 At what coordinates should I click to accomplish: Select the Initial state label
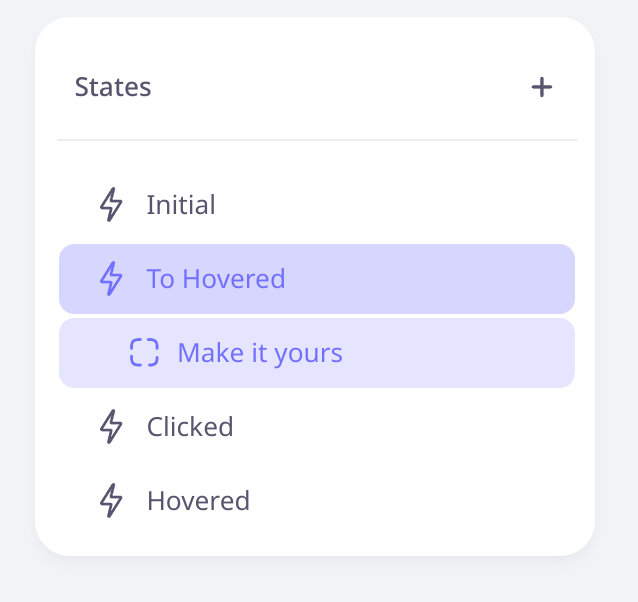click(x=181, y=205)
